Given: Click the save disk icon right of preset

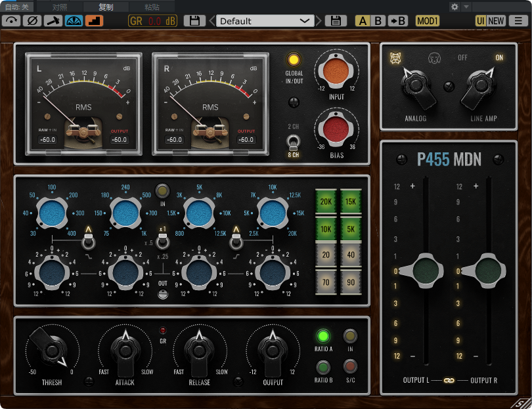Looking at the screenshot, I should click(336, 21).
